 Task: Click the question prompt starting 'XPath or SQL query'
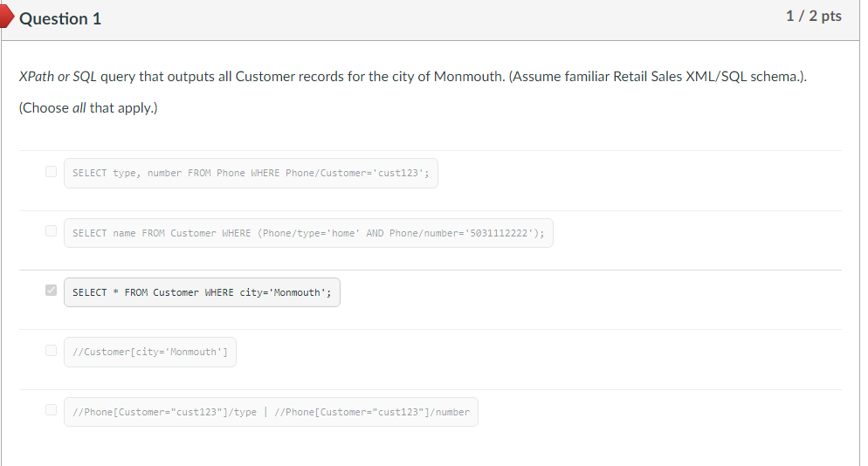[413, 77]
